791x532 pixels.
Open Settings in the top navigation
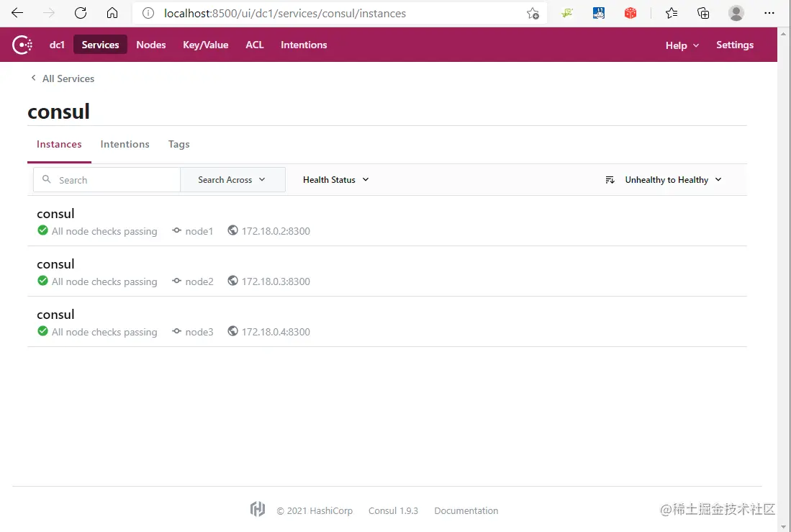coord(734,45)
